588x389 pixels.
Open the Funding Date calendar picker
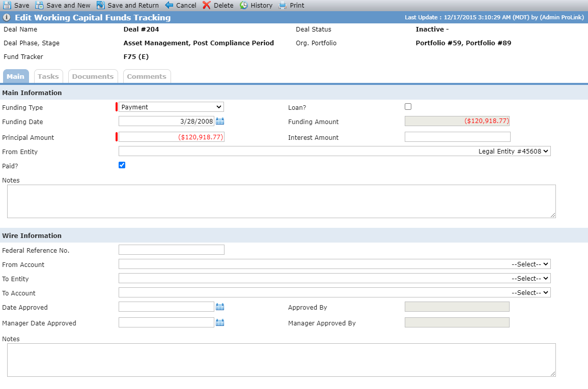coord(220,122)
